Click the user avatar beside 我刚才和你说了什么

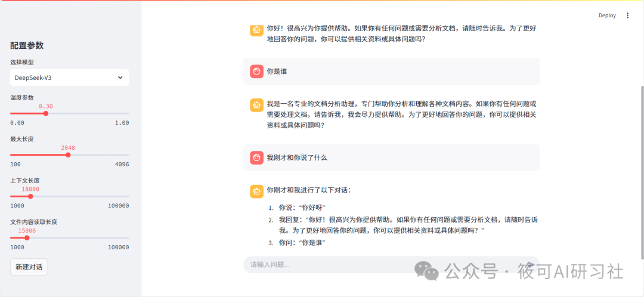[256, 157]
